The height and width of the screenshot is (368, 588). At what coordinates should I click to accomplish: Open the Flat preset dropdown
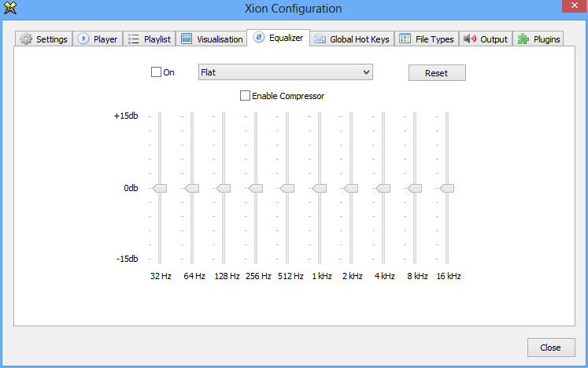286,72
